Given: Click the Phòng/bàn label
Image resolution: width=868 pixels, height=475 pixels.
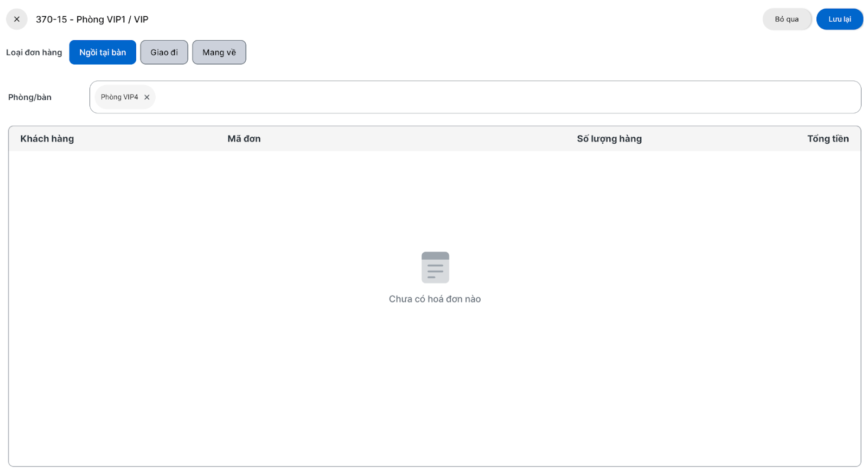Looking at the screenshot, I should (30, 98).
